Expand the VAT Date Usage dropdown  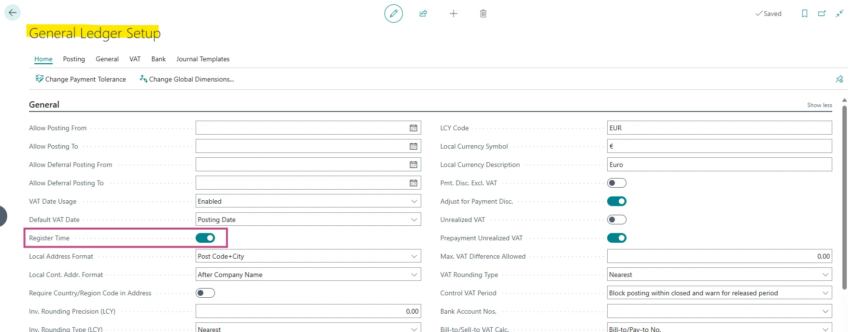tap(414, 201)
